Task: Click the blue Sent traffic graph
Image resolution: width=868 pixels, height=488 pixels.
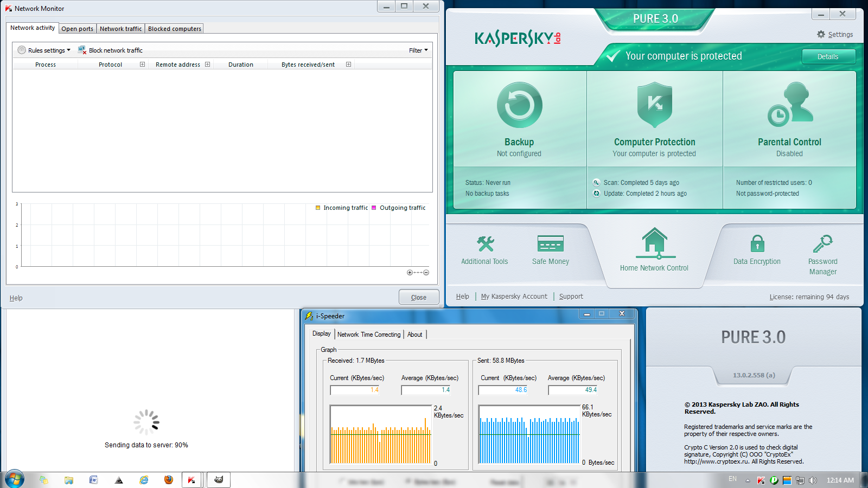Action: click(x=529, y=435)
